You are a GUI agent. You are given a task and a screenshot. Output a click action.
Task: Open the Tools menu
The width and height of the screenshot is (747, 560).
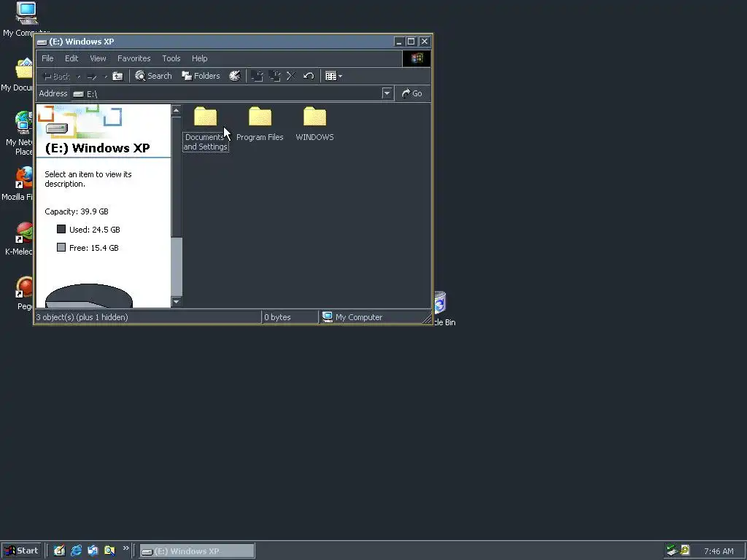171,58
